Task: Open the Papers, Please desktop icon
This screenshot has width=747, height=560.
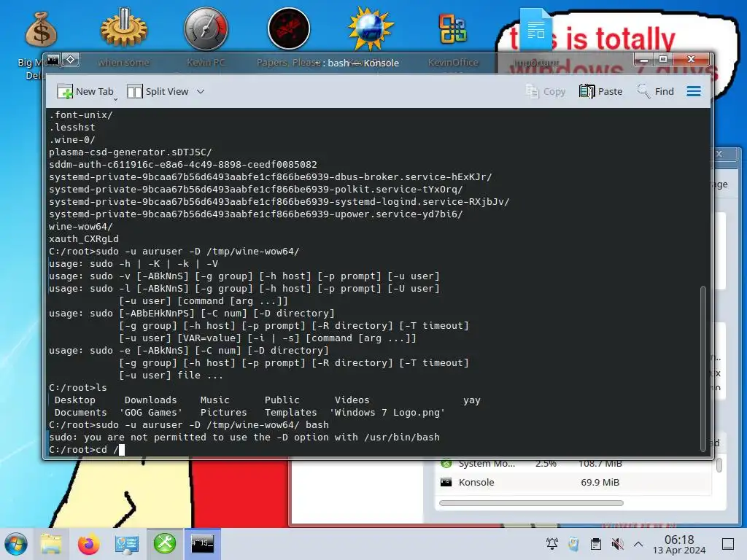Action: tap(289, 28)
